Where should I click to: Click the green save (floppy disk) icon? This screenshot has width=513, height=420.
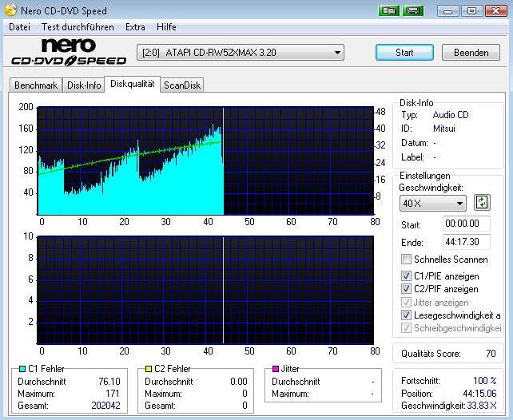[413, 11]
